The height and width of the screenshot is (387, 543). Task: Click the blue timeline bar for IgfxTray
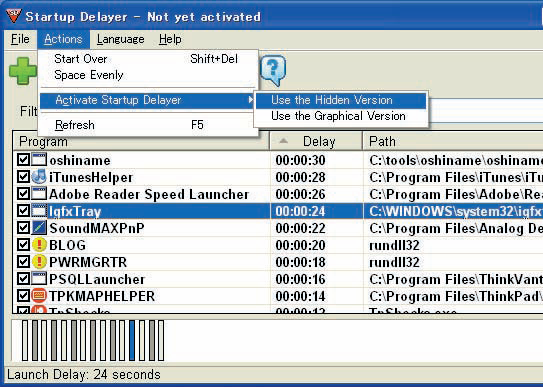coord(132,341)
